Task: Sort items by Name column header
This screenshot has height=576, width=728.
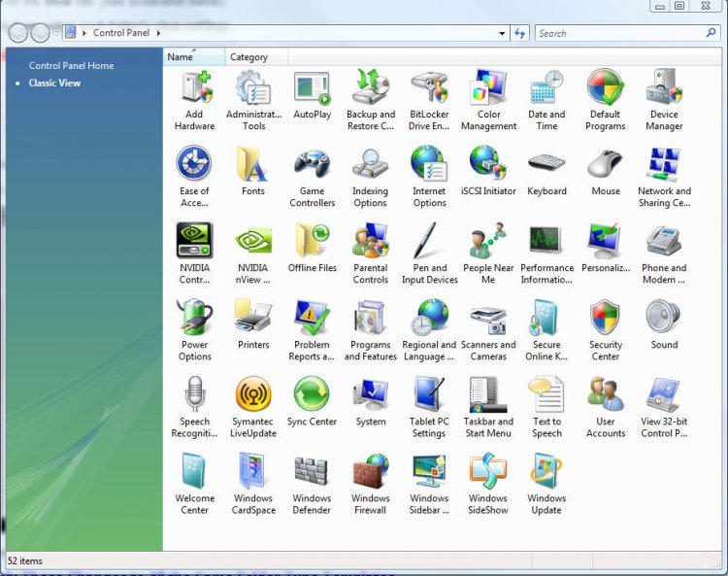Action: point(181,57)
